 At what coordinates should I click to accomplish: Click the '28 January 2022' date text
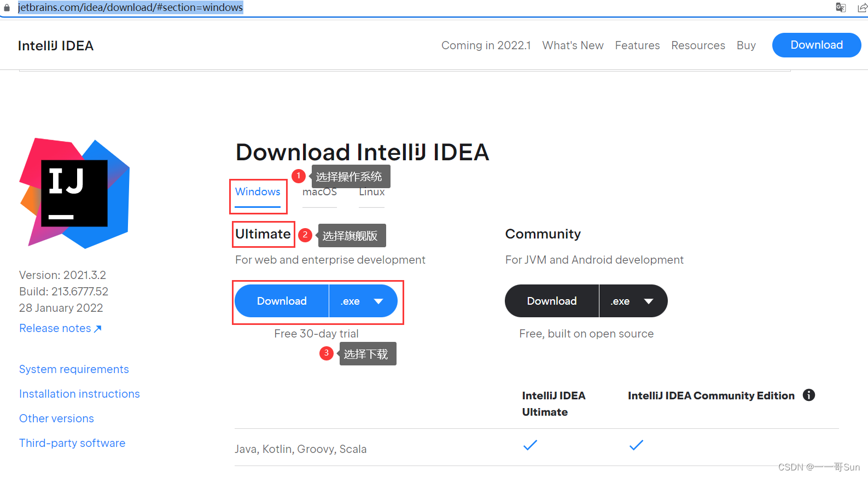tap(61, 308)
